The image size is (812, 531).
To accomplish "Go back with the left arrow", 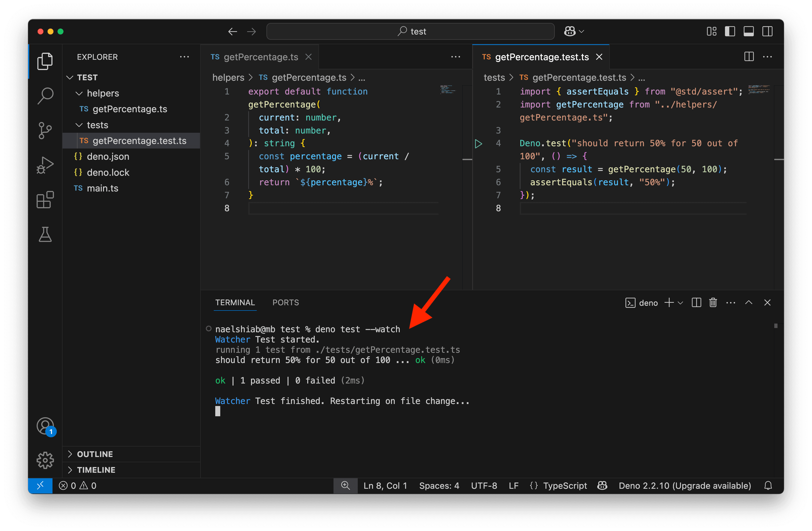I will (233, 31).
